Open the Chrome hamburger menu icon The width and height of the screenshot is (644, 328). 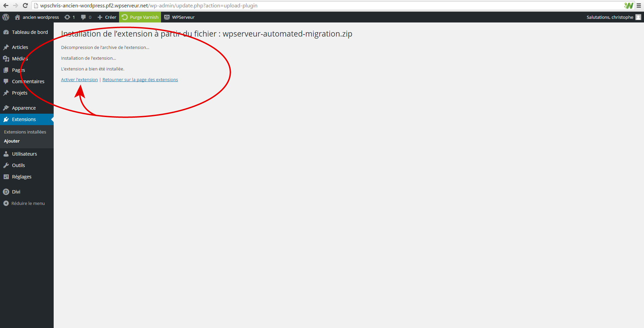639,5
